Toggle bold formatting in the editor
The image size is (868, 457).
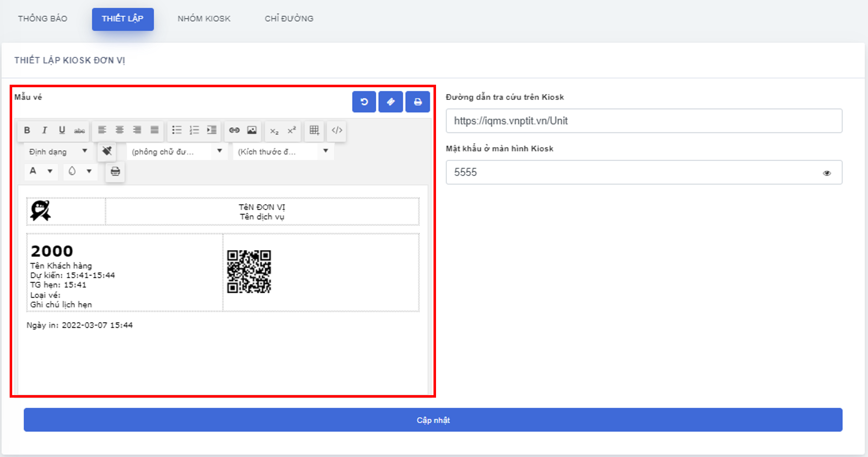coord(27,130)
